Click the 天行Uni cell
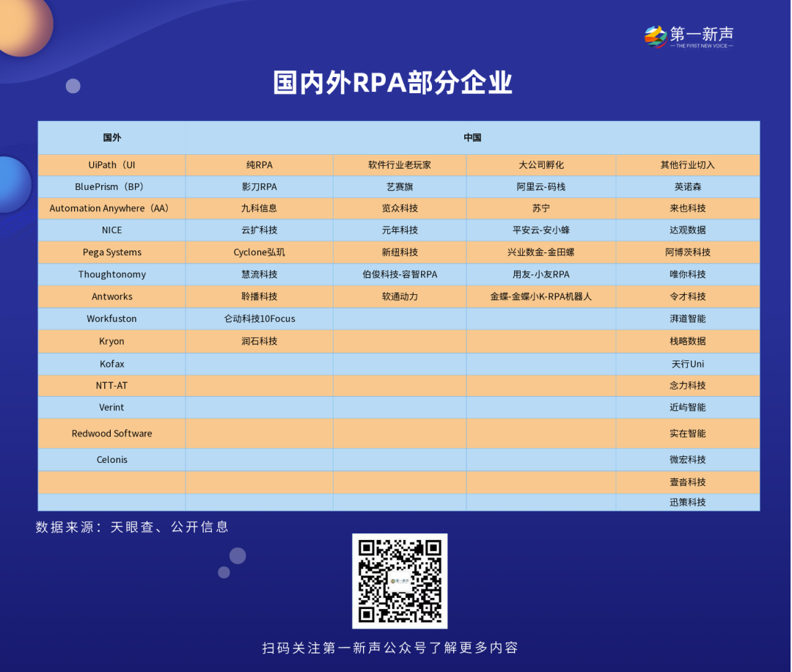792x672 pixels. [687, 364]
